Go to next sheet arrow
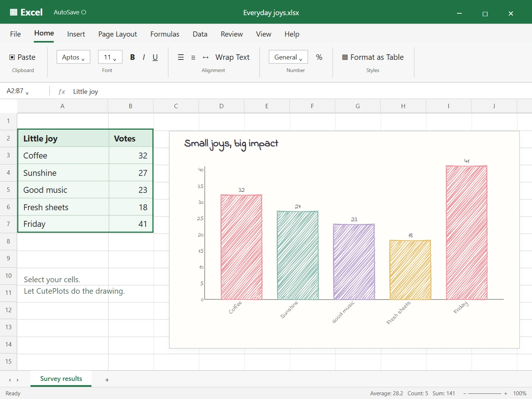 pos(17,380)
